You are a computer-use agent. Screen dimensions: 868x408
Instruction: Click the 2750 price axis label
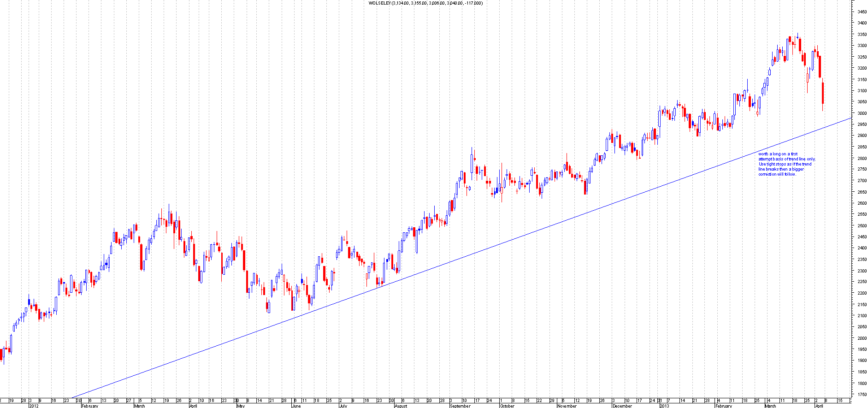tap(862, 170)
